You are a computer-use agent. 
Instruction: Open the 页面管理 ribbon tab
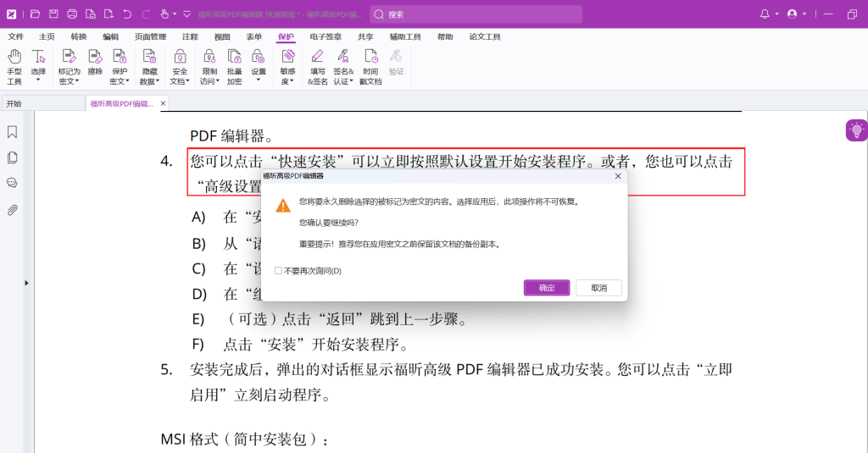coord(150,37)
